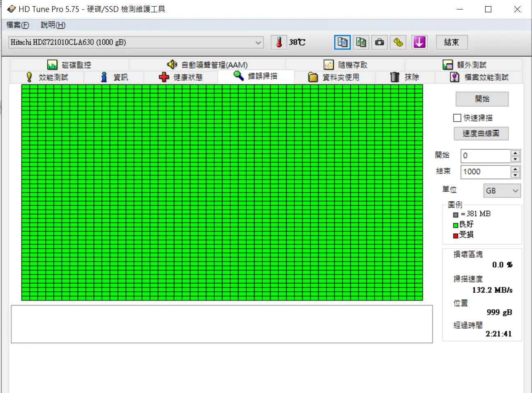Click the magnifier icon of 錯誤掃描
Screen dimensions: 532x393
point(238,76)
